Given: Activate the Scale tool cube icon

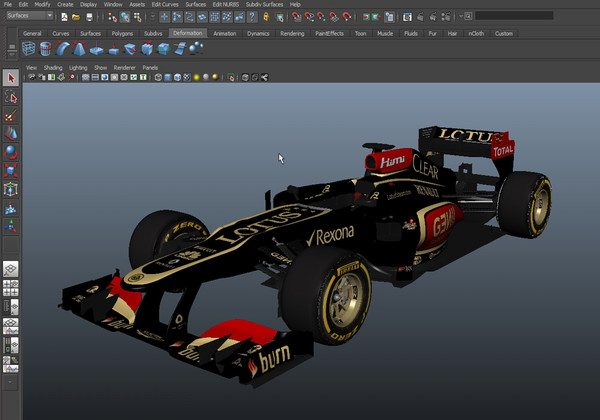Looking at the screenshot, I should [11, 170].
